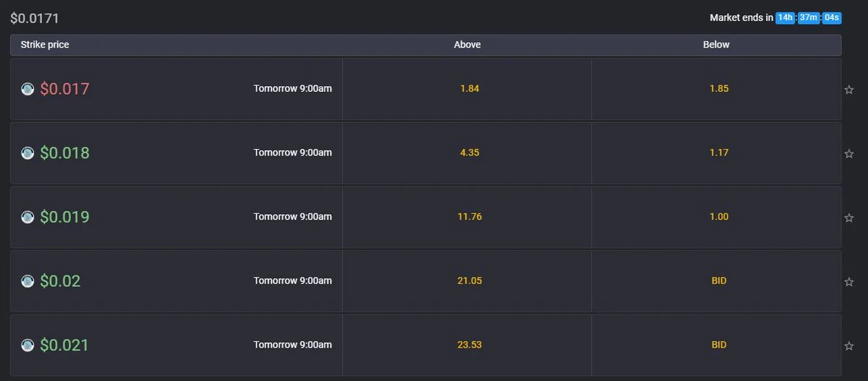Viewport: 868px width, 381px height.
Task: Select Below odds 1.85 for $0.017
Action: click(717, 89)
